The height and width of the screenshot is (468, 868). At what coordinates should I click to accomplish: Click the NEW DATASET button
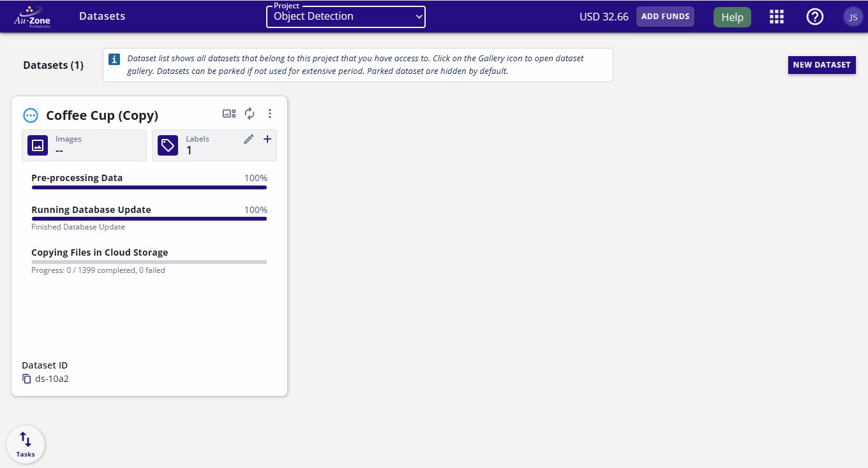tap(821, 65)
